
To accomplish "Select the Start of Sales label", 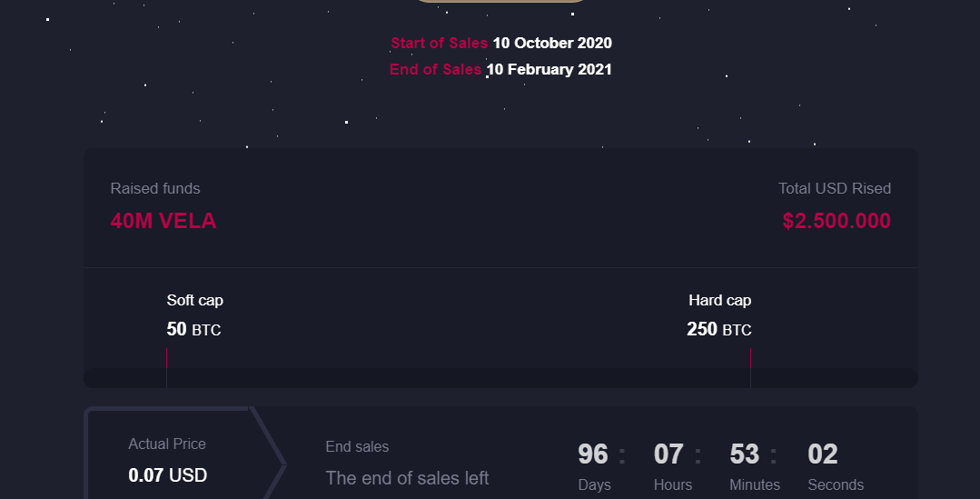I will [439, 43].
